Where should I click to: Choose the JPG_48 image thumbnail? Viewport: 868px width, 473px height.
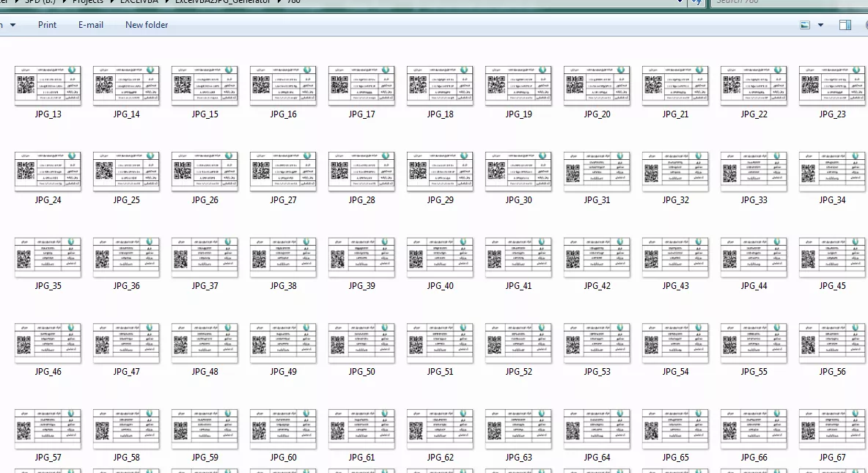[205, 343]
